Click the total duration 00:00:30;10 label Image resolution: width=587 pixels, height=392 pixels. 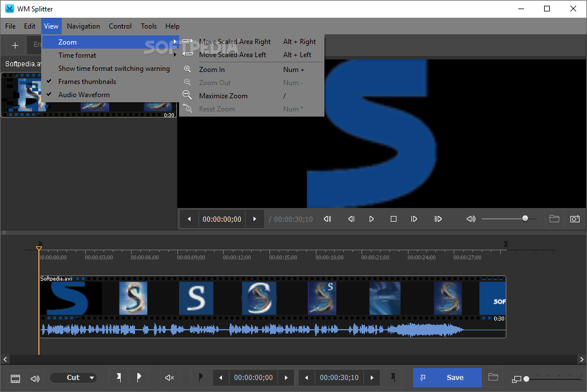(293, 219)
